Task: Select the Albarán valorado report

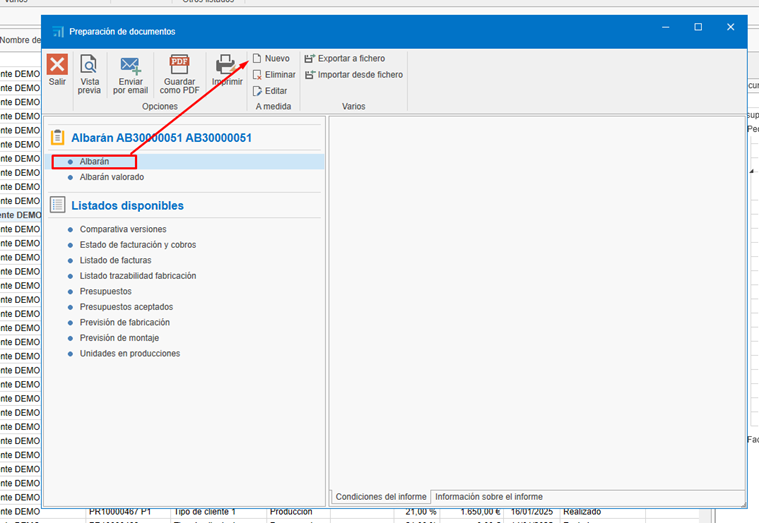Action: (112, 177)
